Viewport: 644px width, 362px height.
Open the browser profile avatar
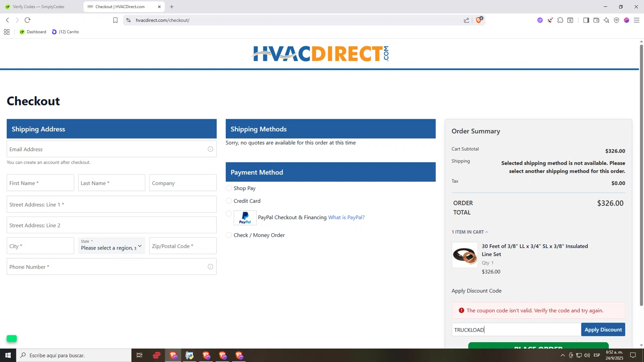pyautogui.click(x=626, y=20)
